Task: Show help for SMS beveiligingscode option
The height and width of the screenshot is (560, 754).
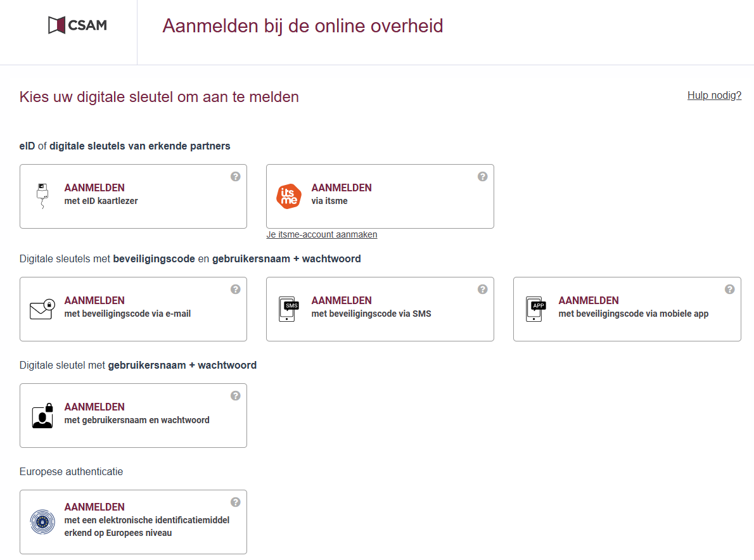Action: click(x=483, y=290)
